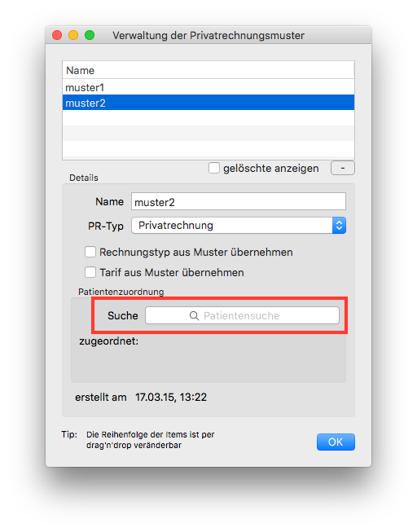The height and width of the screenshot is (532, 417).
Task: Click the yellow minimize window button
Action: (x=73, y=35)
